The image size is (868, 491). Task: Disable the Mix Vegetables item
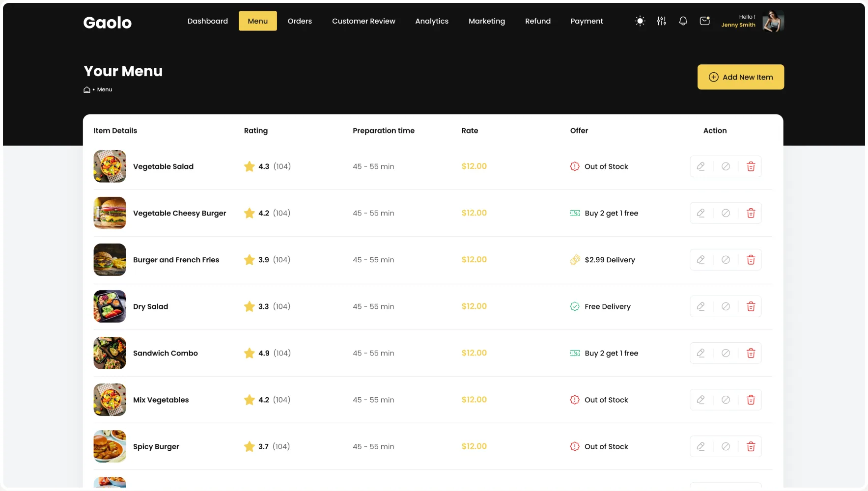[726, 400]
